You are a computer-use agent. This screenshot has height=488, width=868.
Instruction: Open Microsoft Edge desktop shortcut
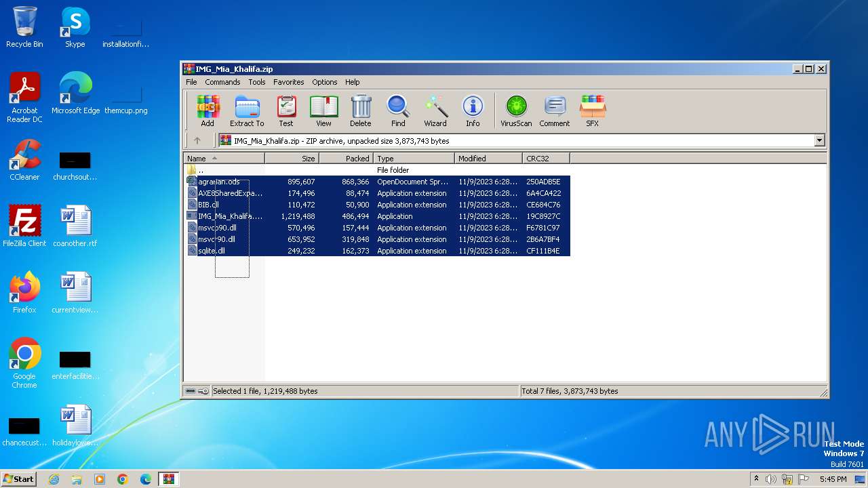click(75, 94)
